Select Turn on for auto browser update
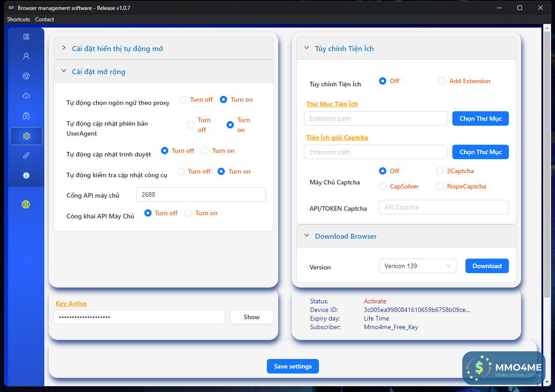Viewport: 555px width, 392px height. (x=205, y=151)
